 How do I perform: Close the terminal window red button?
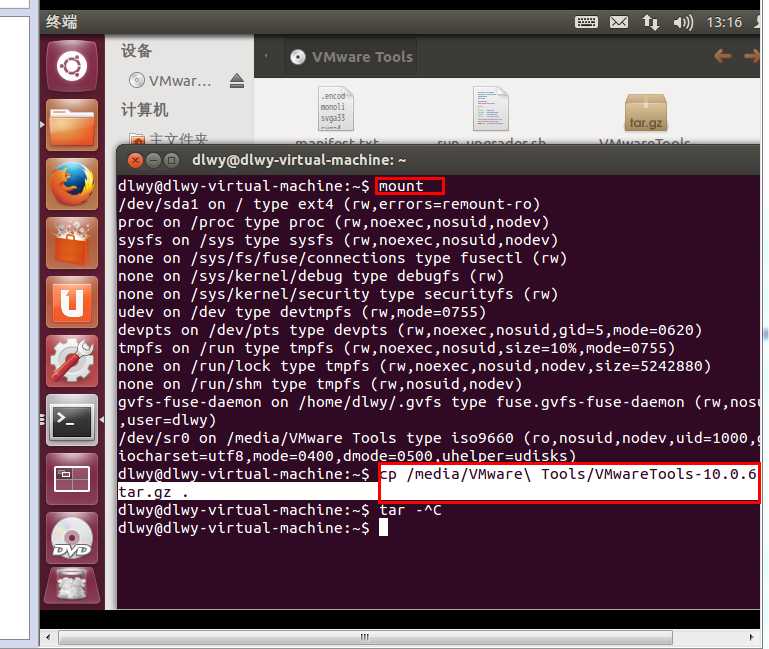tap(135, 160)
